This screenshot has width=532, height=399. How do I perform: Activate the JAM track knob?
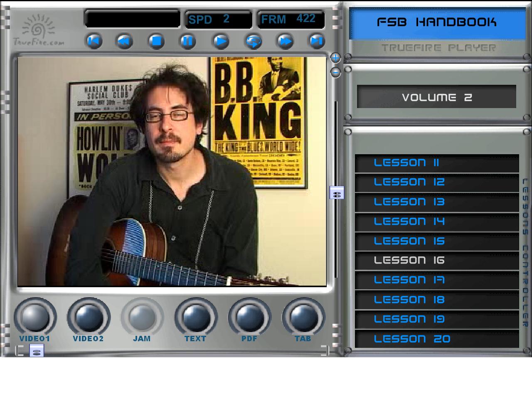(142, 317)
